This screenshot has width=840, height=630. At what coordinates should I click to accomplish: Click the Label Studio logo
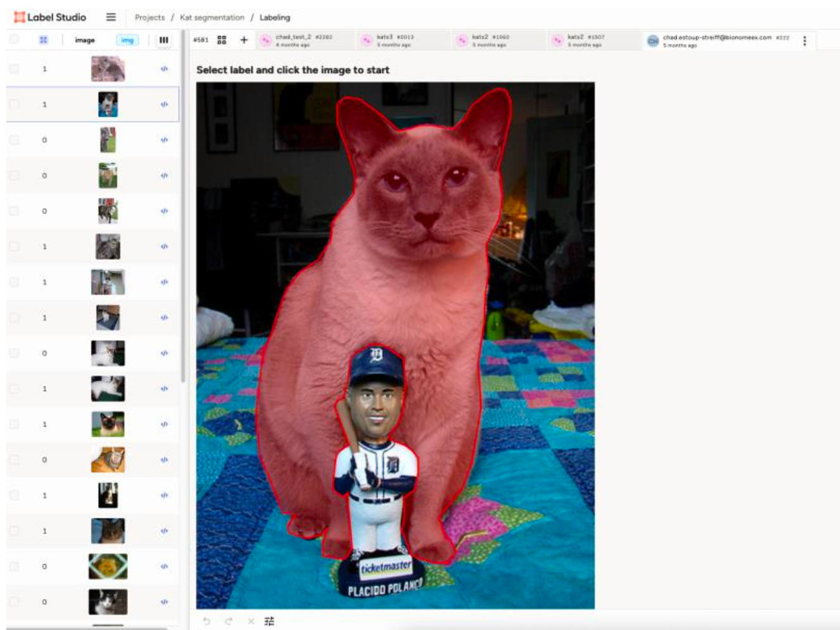coord(50,17)
